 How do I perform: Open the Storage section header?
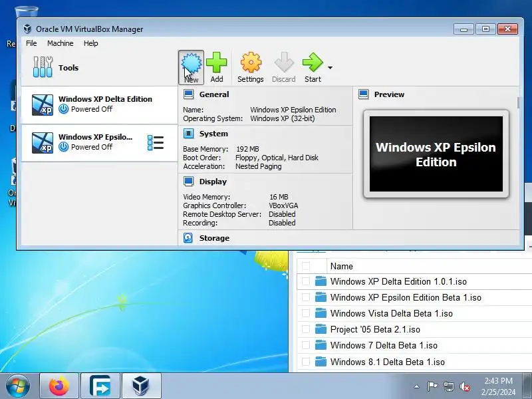[x=214, y=238]
